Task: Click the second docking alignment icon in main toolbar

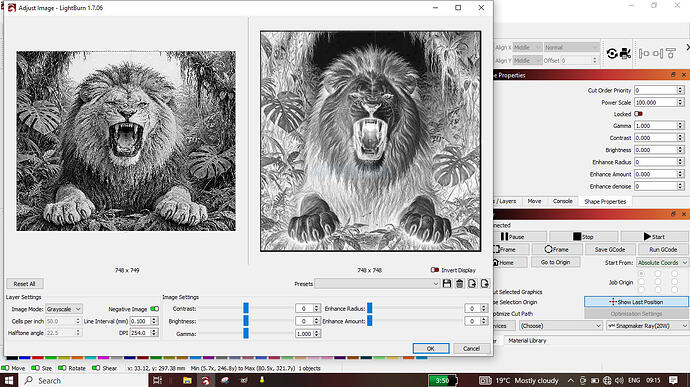Action: pos(657,54)
